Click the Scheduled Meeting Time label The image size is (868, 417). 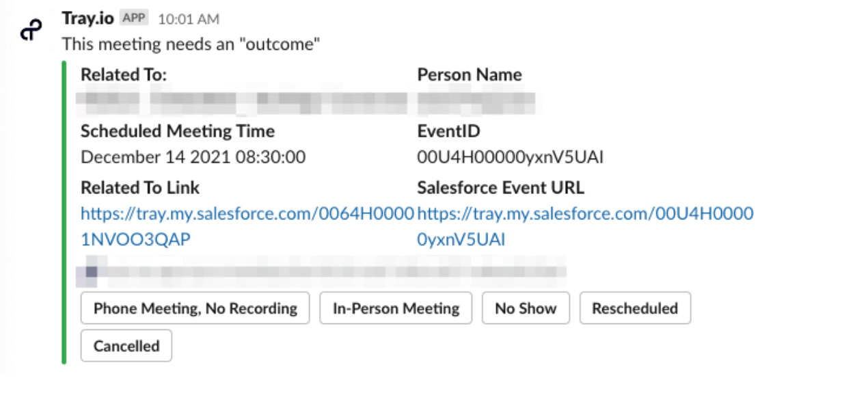point(178,131)
